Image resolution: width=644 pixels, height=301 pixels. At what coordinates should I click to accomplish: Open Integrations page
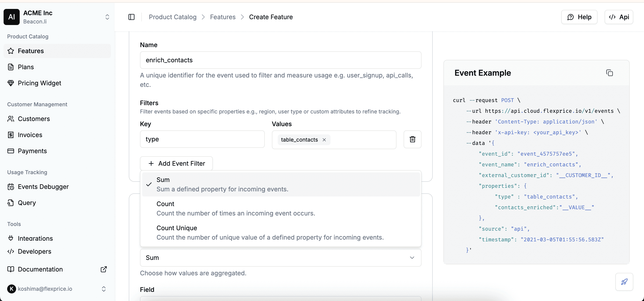click(x=57, y=238)
